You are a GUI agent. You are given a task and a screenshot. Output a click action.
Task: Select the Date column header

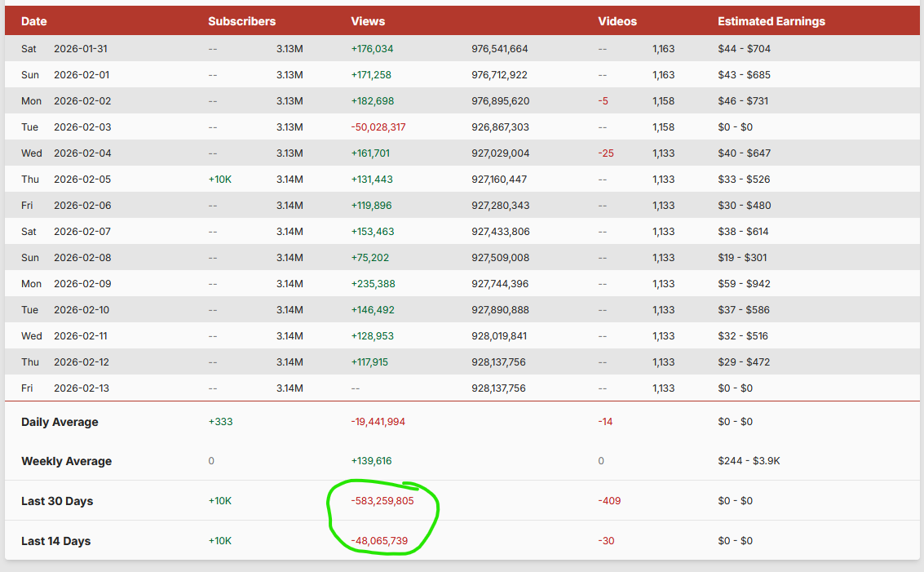pyautogui.click(x=33, y=21)
